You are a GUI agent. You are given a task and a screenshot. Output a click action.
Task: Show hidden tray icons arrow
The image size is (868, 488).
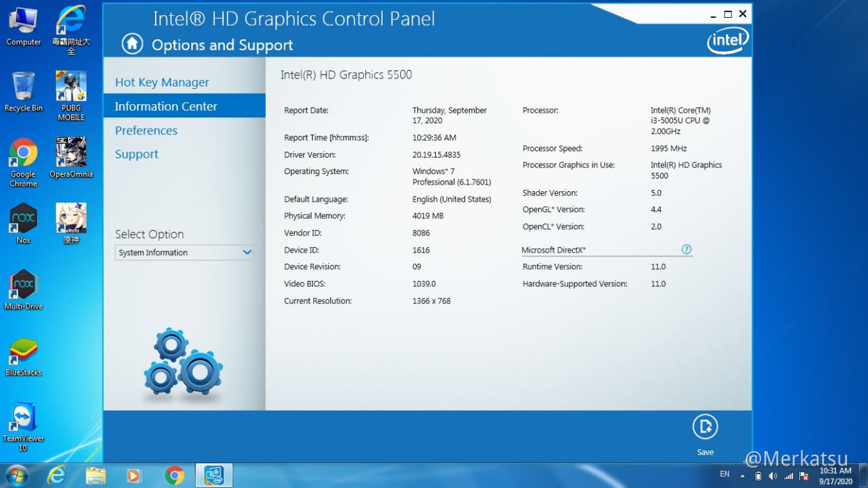coord(743,475)
